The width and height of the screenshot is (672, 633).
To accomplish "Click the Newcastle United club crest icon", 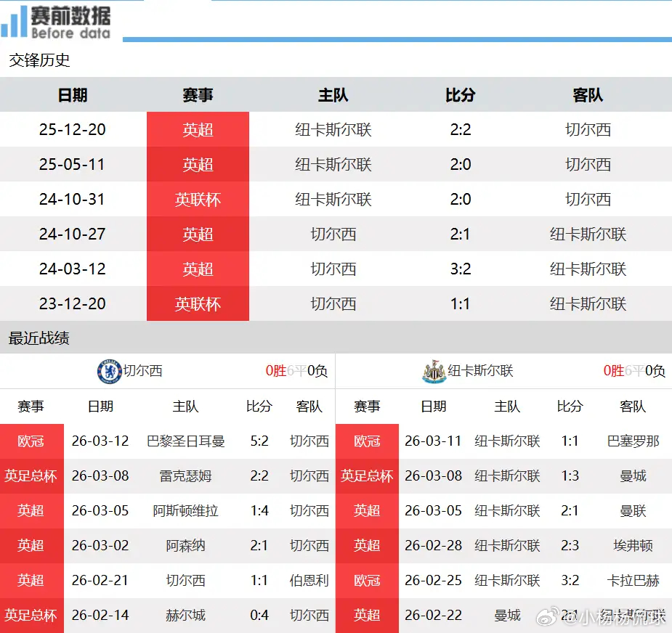I will pos(433,369).
